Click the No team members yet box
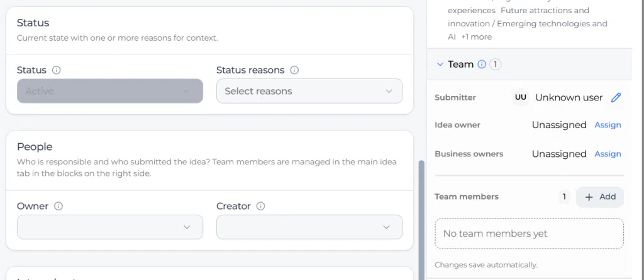Viewport: 644px width, 280px height. pos(529,234)
